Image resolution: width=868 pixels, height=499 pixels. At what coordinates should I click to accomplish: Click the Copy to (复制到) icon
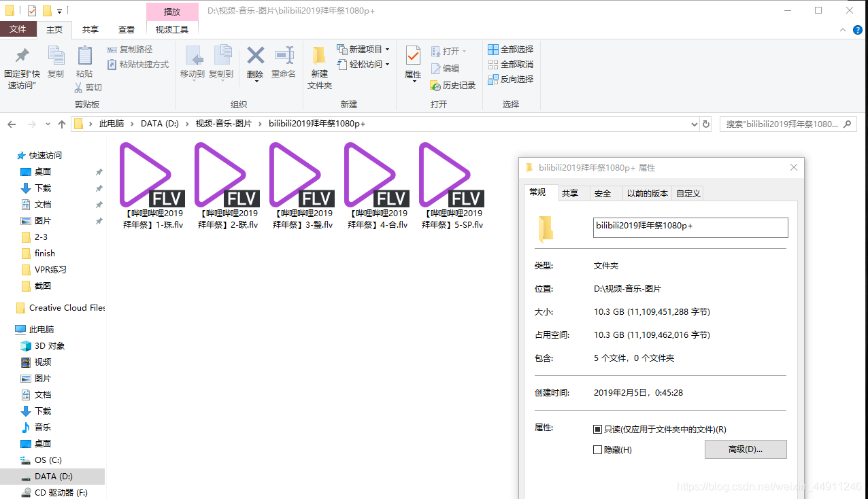pyautogui.click(x=222, y=56)
